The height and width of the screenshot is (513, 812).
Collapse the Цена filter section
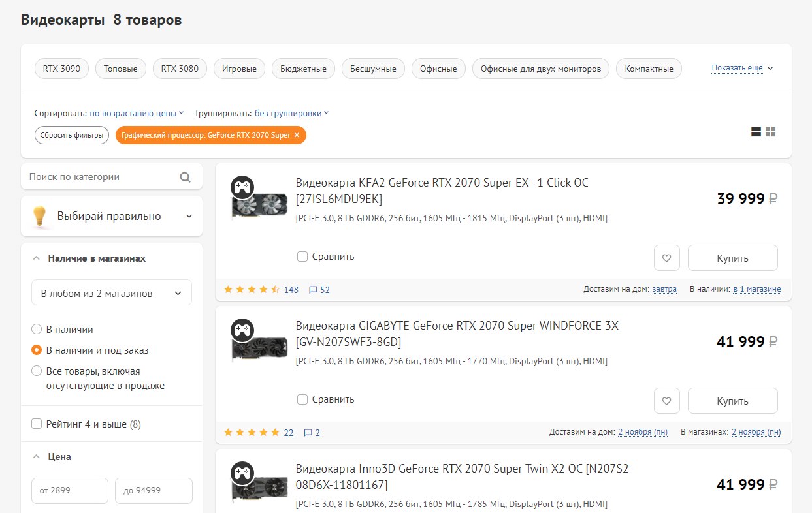pos(52,457)
